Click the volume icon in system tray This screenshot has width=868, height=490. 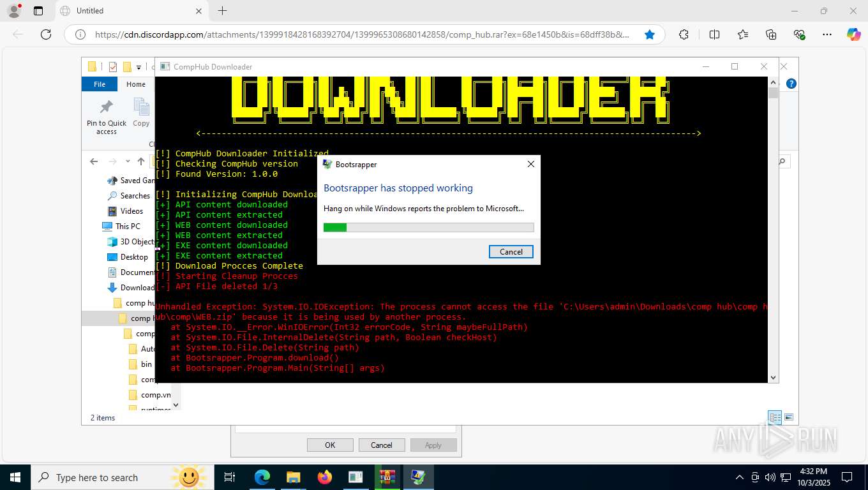tap(770, 477)
